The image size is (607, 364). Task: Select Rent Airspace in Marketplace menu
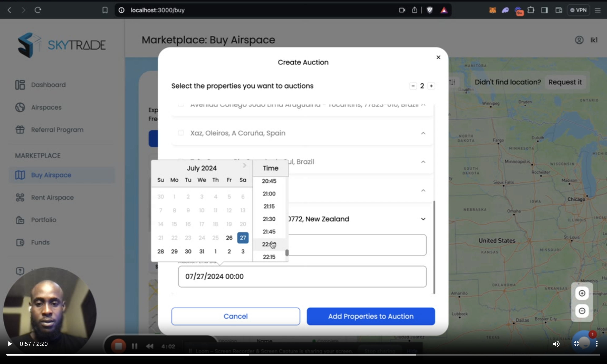click(x=52, y=197)
